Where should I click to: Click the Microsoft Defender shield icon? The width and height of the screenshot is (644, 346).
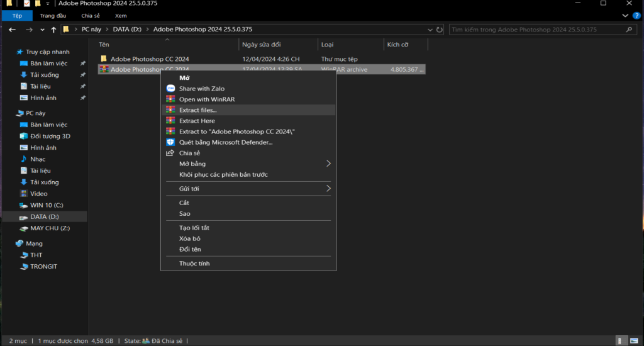pos(170,142)
